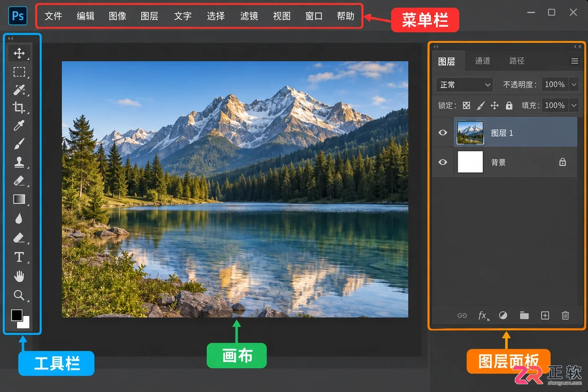Open the 正常 blend mode dropdown
The image size is (588, 392).
pyautogui.click(x=465, y=85)
